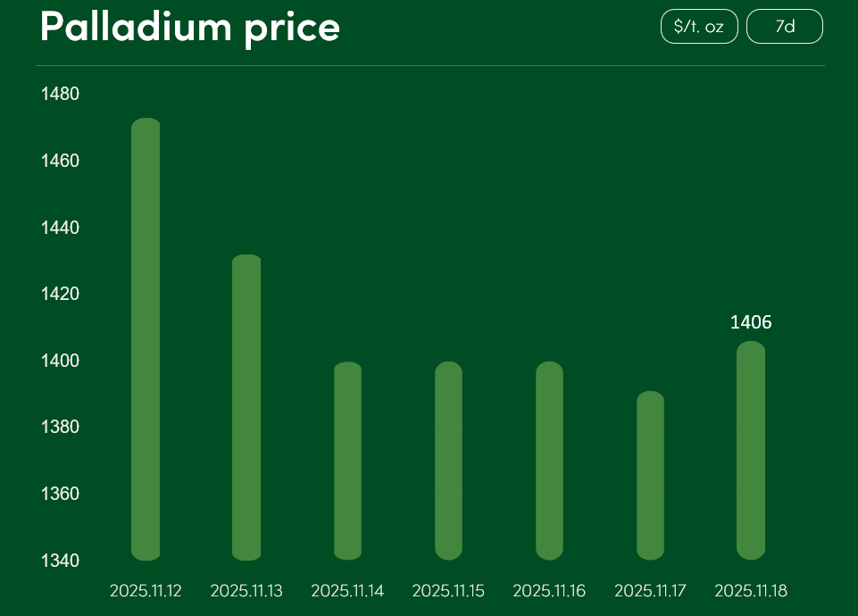Click the bar for 2025.11.12
The image size is (858, 616).
pyautogui.click(x=146, y=339)
